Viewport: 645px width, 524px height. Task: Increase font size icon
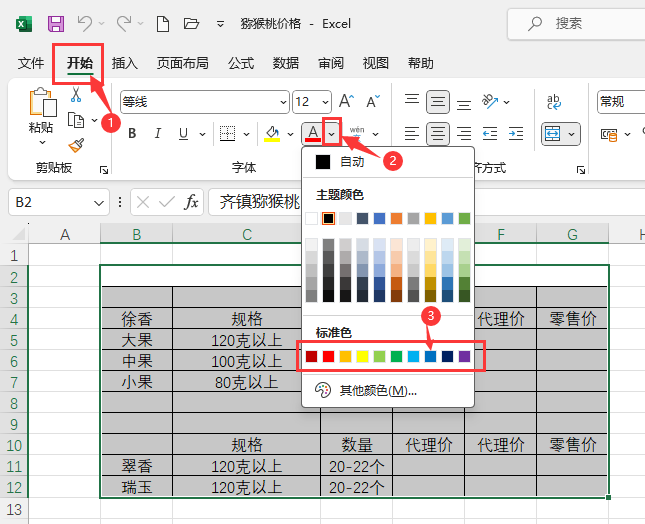[x=346, y=101]
